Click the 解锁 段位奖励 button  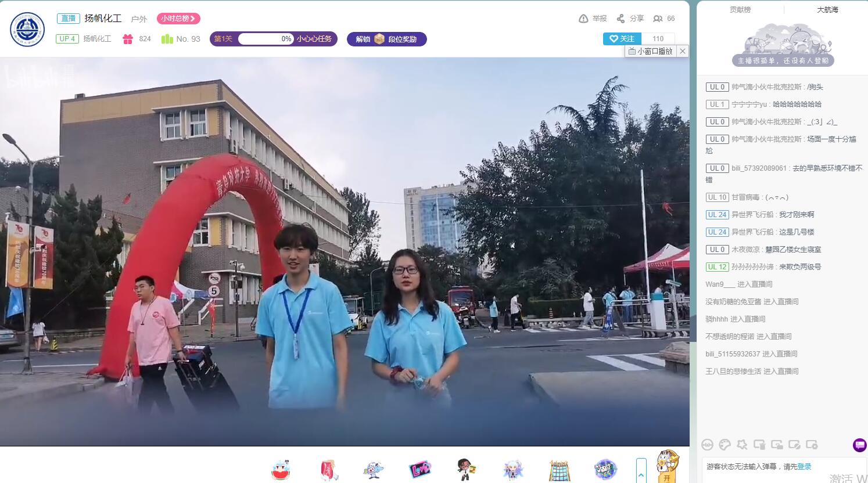pyautogui.click(x=386, y=39)
